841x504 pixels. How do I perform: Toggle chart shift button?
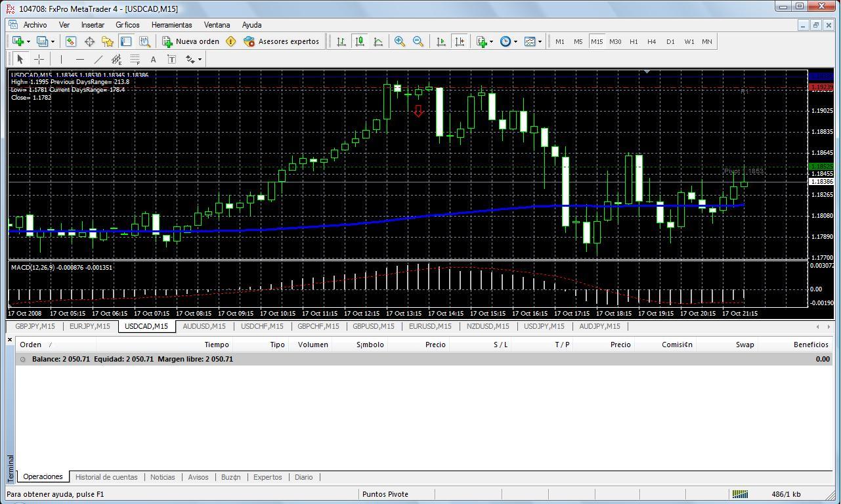(460, 41)
